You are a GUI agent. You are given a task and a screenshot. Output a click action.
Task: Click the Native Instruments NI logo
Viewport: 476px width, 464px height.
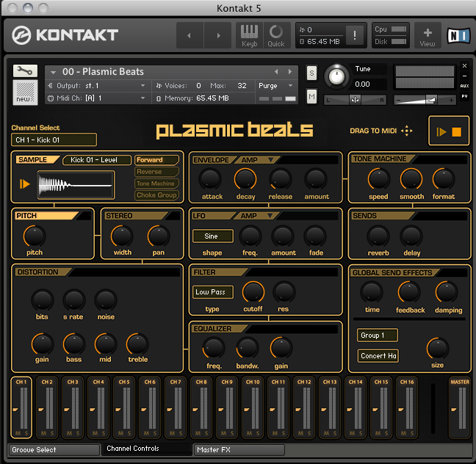click(458, 35)
